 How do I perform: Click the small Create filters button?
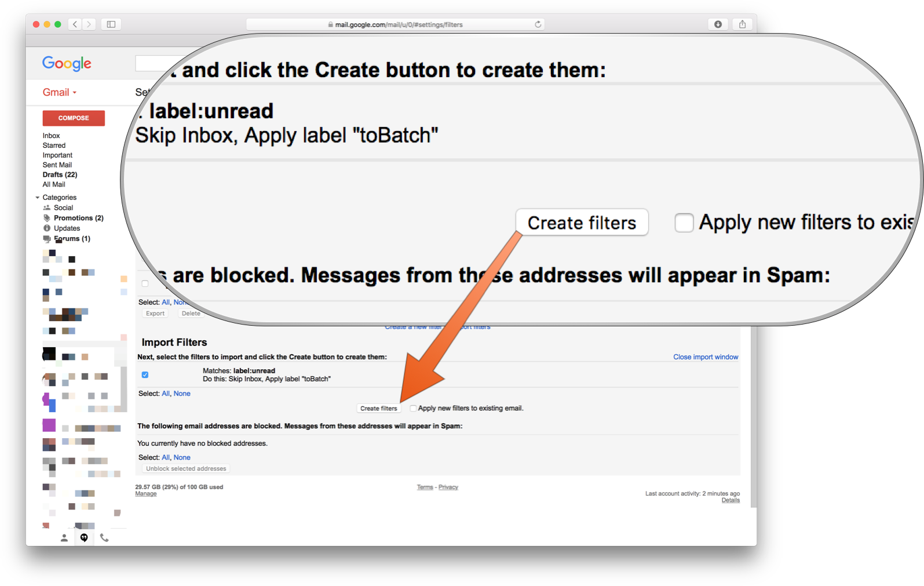pyautogui.click(x=379, y=408)
